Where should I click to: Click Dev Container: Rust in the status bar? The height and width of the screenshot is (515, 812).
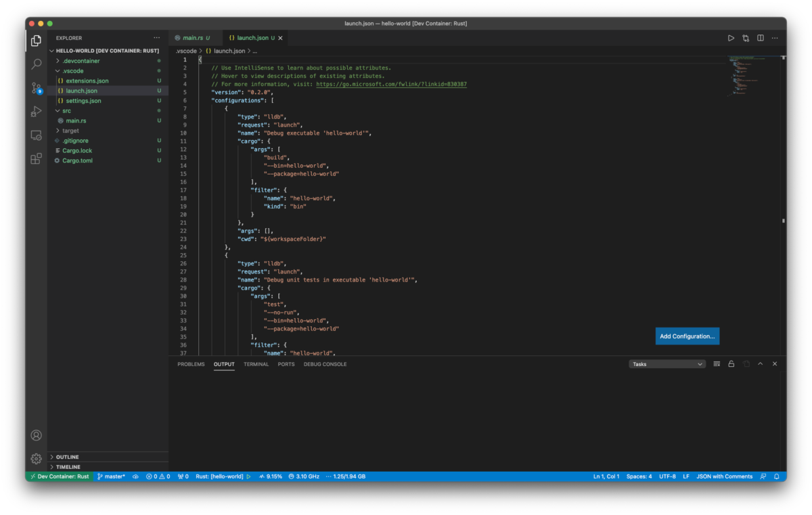59,476
